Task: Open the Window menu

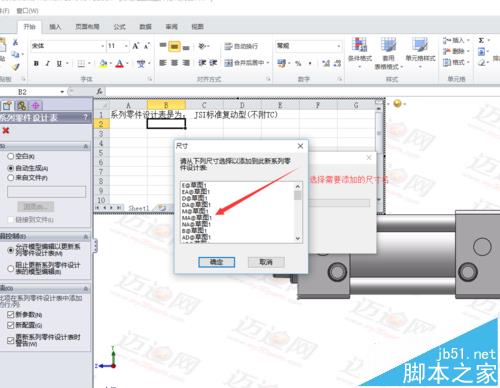Action: coord(27,11)
